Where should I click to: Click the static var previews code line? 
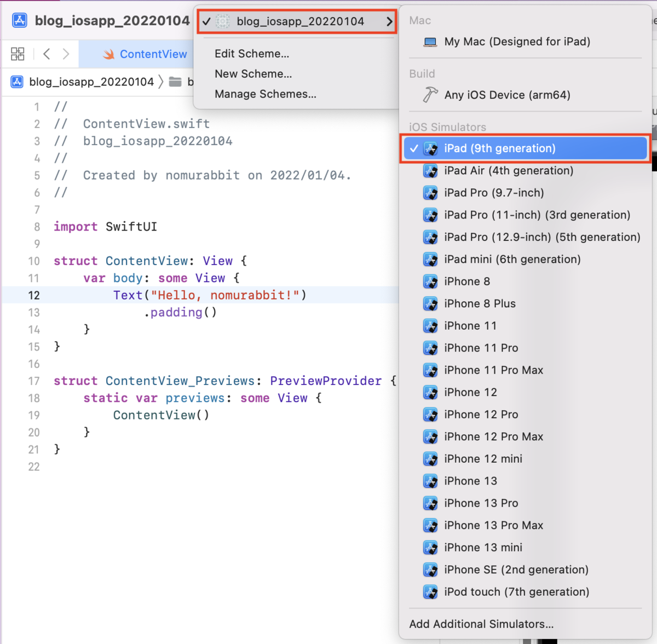pos(203,398)
